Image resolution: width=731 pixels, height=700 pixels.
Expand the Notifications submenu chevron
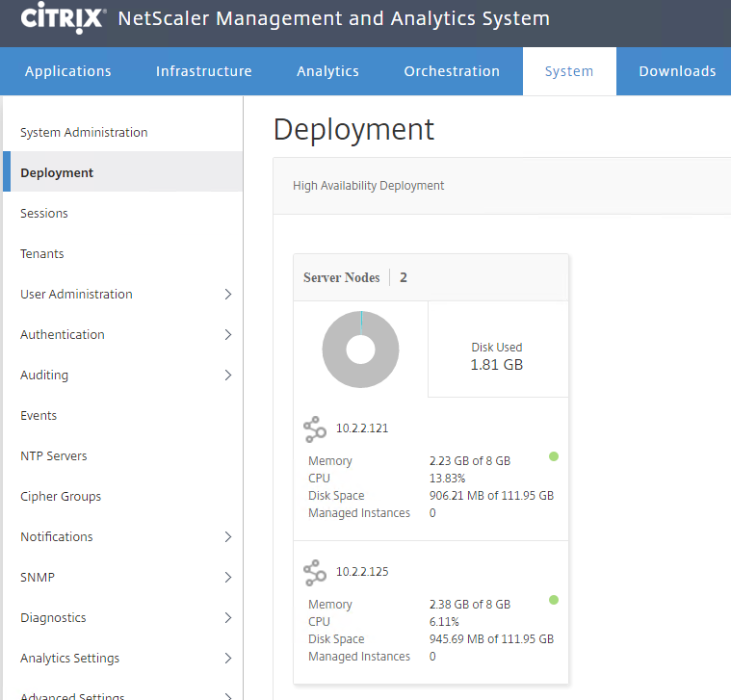(x=228, y=537)
